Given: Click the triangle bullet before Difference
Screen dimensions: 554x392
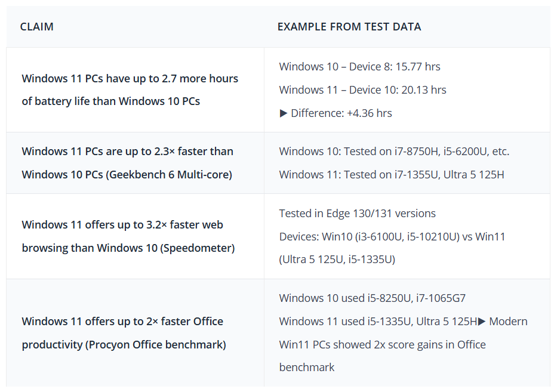Looking at the screenshot, I should (284, 113).
